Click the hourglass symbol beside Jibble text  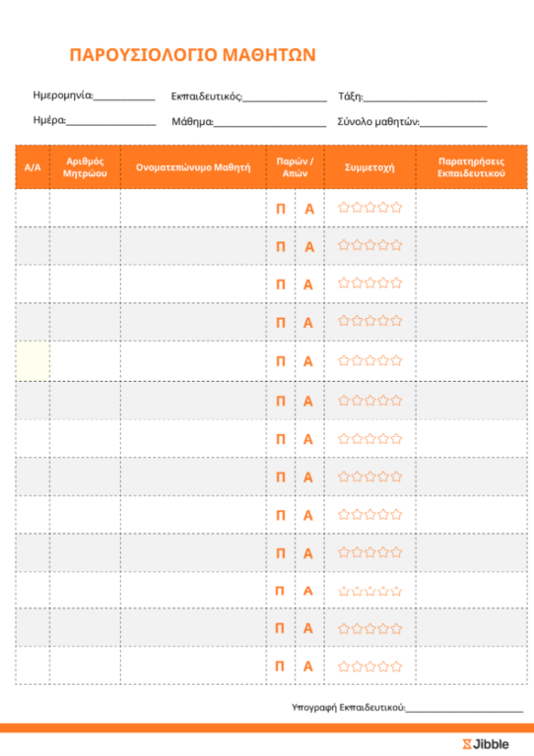point(467,744)
